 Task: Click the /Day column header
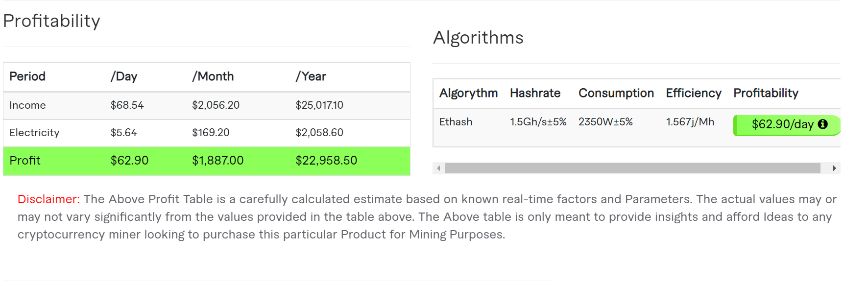tap(124, 76)
